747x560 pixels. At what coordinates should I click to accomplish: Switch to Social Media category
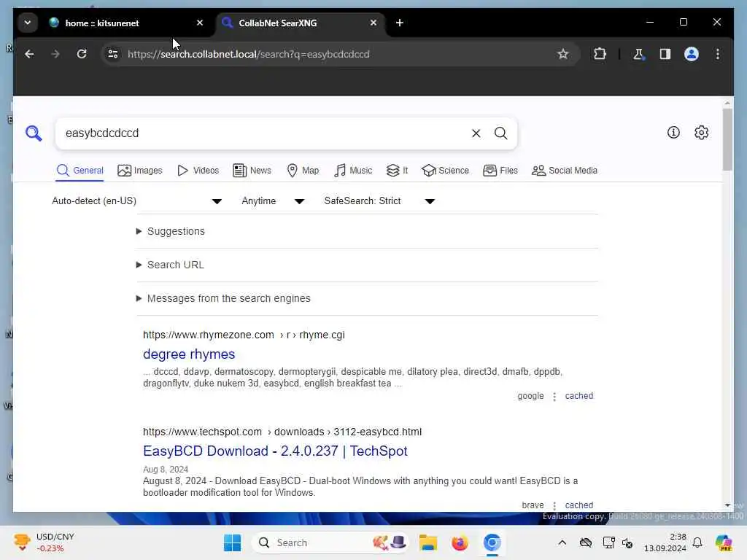pyautogui.click(x=565, y=171)
